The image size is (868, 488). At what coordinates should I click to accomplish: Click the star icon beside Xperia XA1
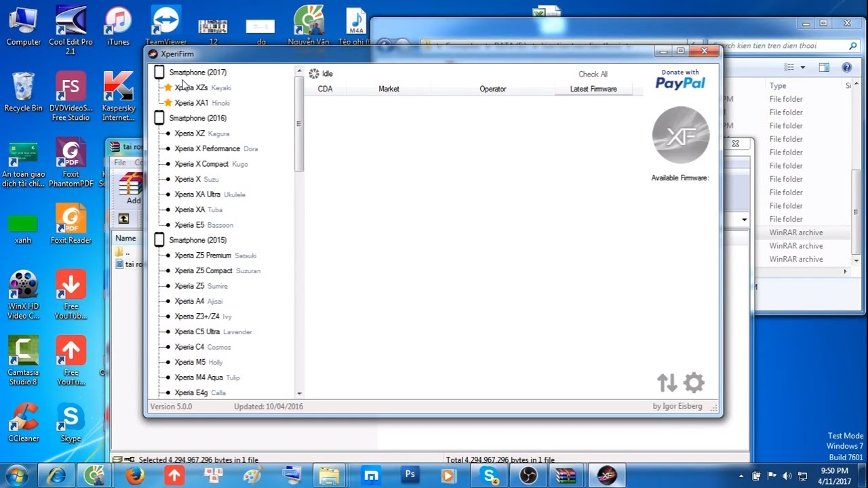coord(168,103)
